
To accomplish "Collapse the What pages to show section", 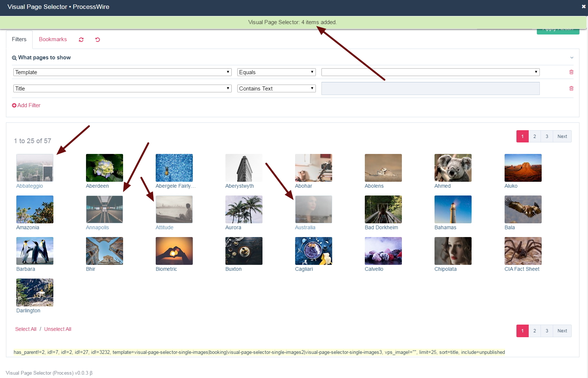I will point(572,57).
